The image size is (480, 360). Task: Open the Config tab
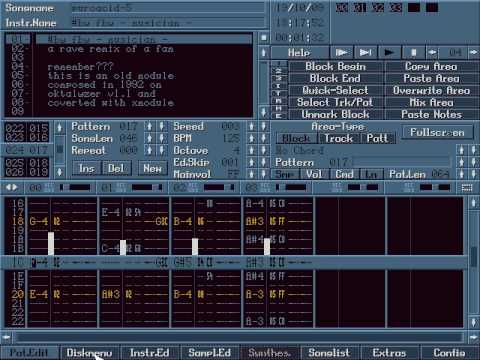(449, 353)
